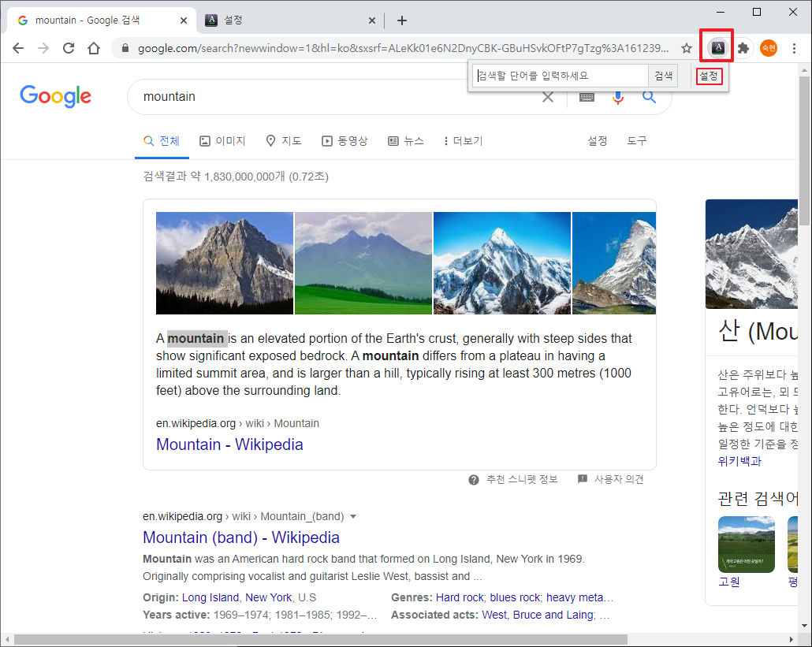Open the blues rock genre link
Viewport: 812px width, 647px height.
click(x=515, y=598)
